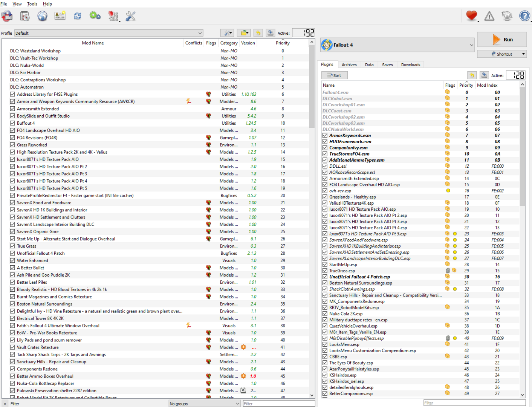
Task: Click the create mod list backup icon
Action: 271,33
